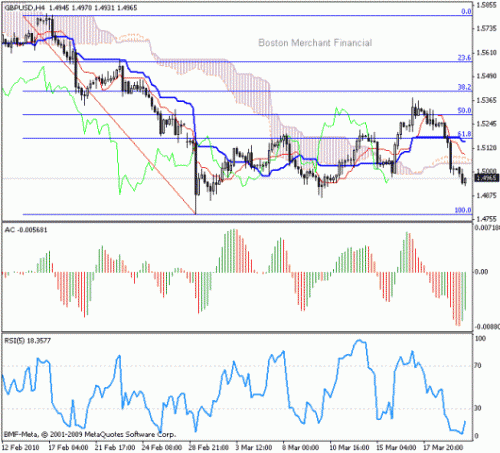Click the 100.0 Fibonacci level label
The image size is (500, 453).
point(463,210)
